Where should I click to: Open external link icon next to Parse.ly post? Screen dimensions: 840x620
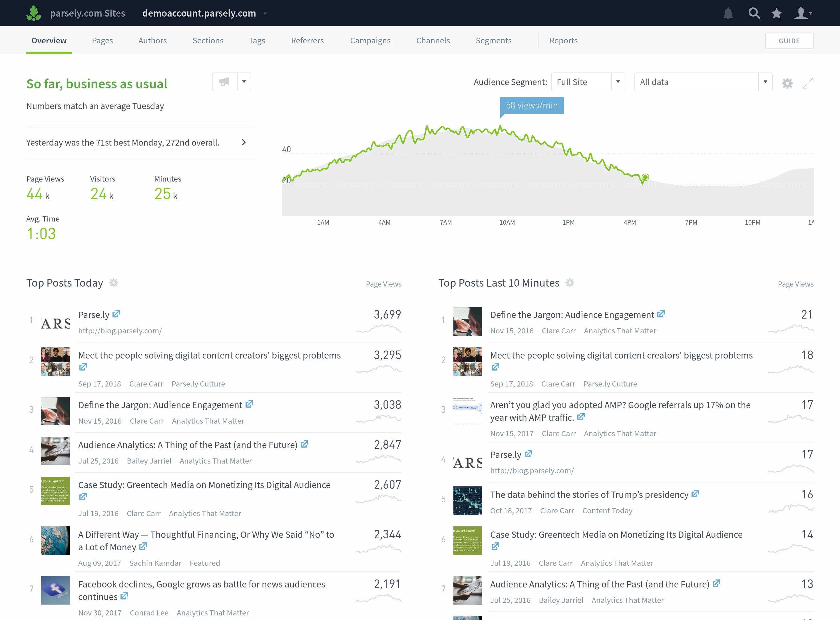click(x=116, y=314)
